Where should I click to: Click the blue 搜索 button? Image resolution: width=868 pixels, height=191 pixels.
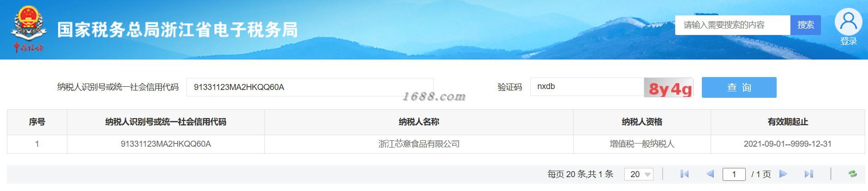(806, 25)
